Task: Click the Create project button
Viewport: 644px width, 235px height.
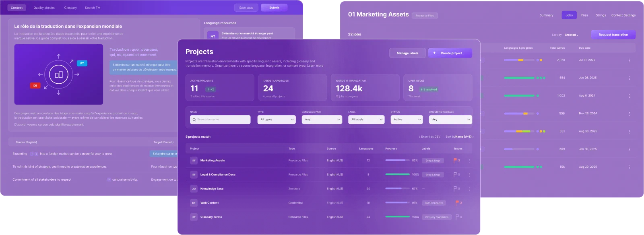Action: click(x=450, y=53)
